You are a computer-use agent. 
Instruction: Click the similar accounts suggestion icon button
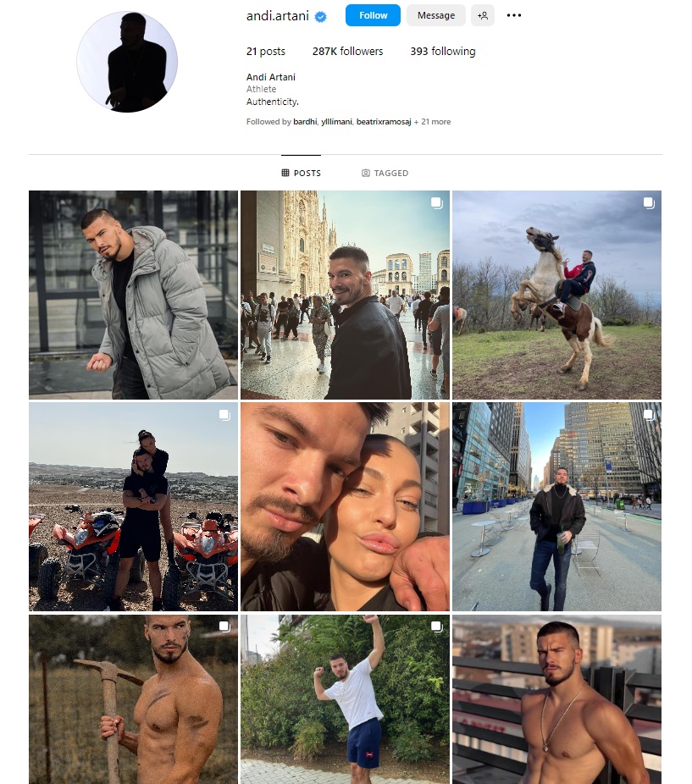tap(483, 15)
